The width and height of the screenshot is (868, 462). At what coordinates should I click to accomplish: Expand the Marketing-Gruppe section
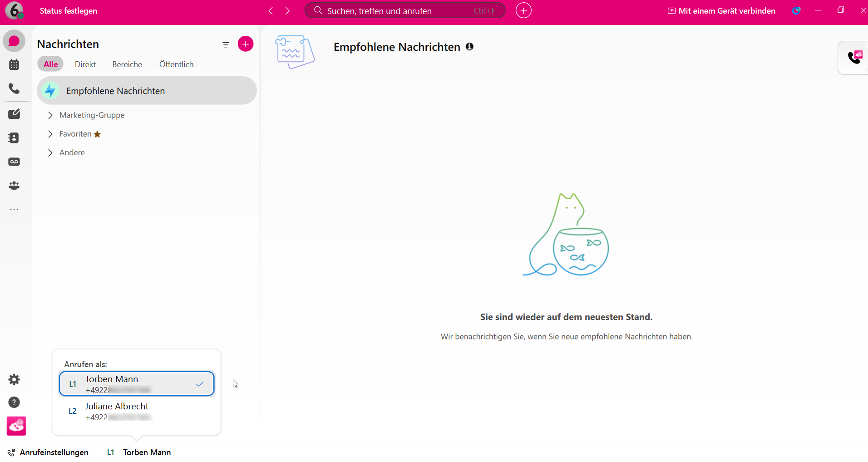pyautogui.click(x=50, y=115)
